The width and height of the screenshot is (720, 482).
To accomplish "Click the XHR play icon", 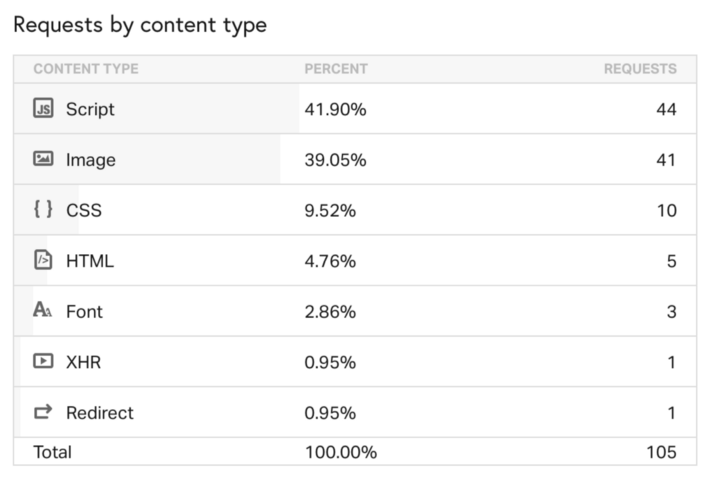I will (x=43, y=361).
